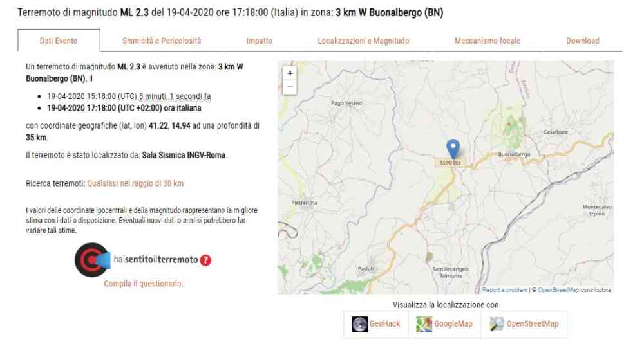Image resolution: width=644 pixels, height=346 pixels.
Task: Click the earthquake page title heading
Action: click(x=231, y=13)
